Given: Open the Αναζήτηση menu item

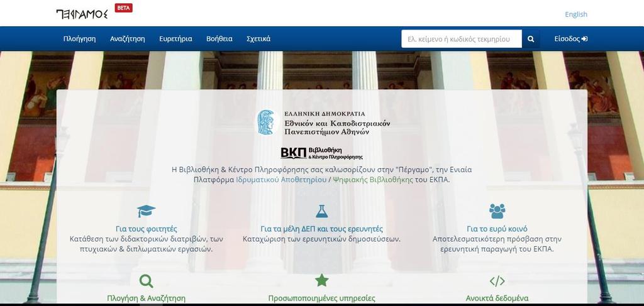Looking at the screenshot, I should (x=127, y=39).
